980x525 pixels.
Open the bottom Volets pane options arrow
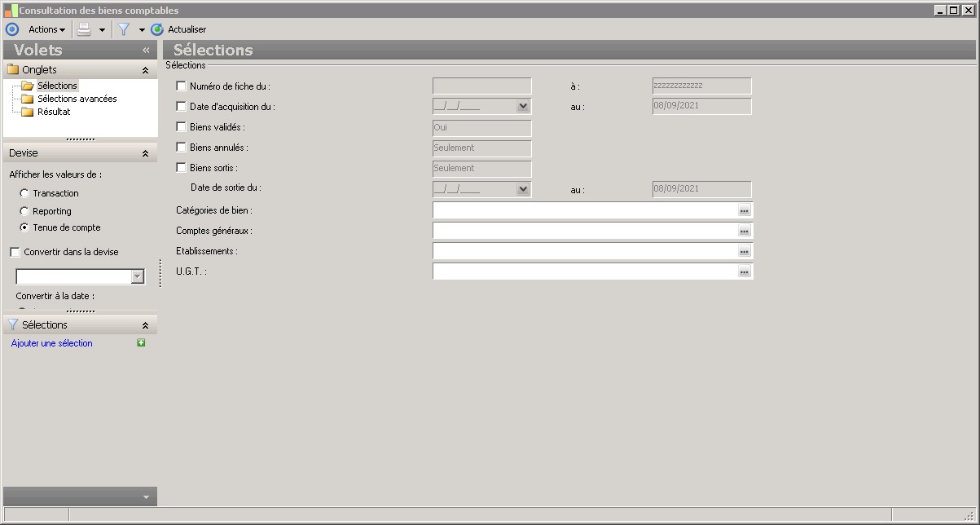[146, 496]
